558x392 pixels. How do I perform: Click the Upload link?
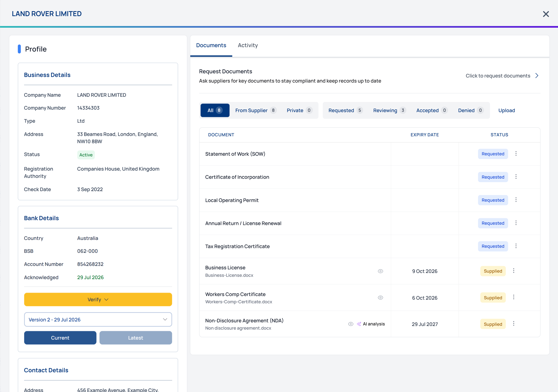506,110
